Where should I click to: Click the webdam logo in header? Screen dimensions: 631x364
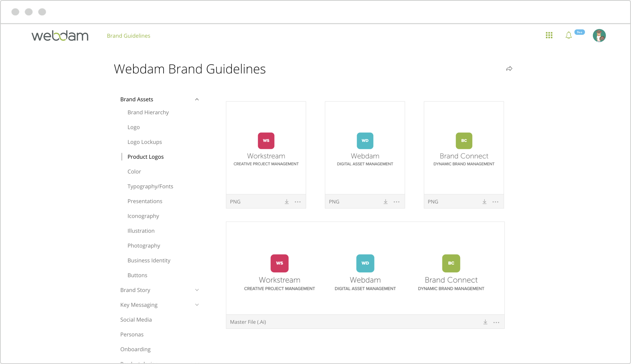pos(60,36)
